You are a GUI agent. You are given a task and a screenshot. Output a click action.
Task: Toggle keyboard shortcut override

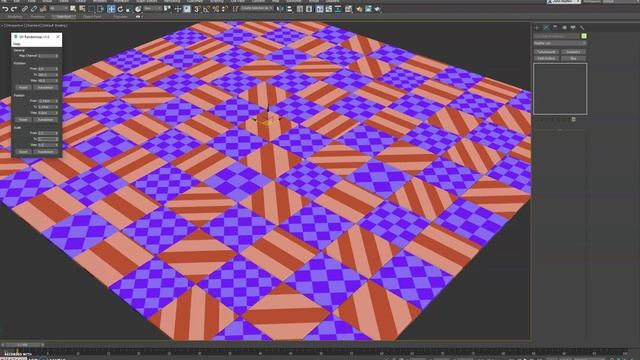[187, 9]
